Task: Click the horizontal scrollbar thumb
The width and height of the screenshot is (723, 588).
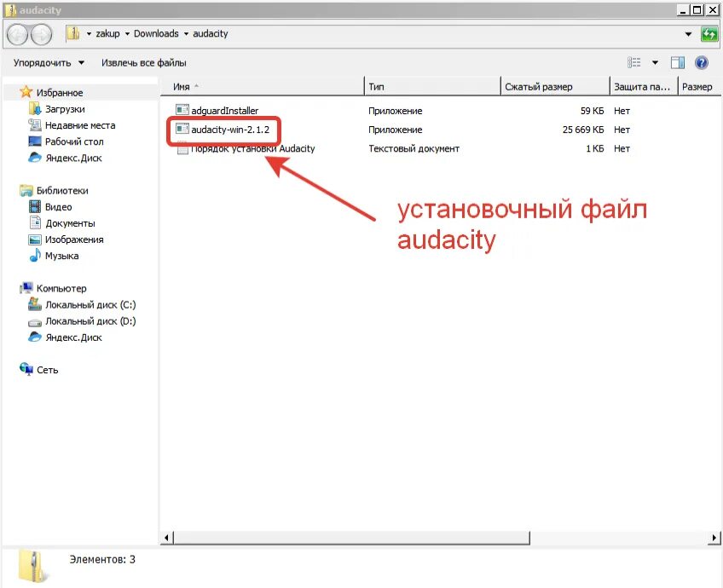Action: (x=351, y=538)
